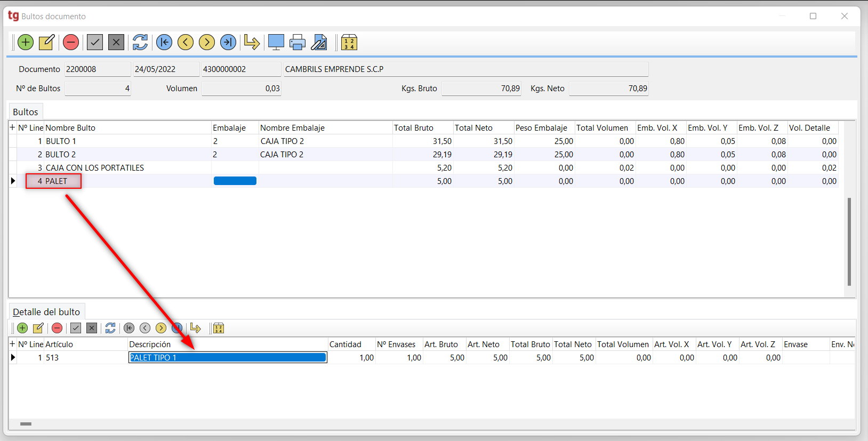868x441 pixels.
Task: Expand the Detalle del bulto grid columns with the plus
Action: point(12,344)
